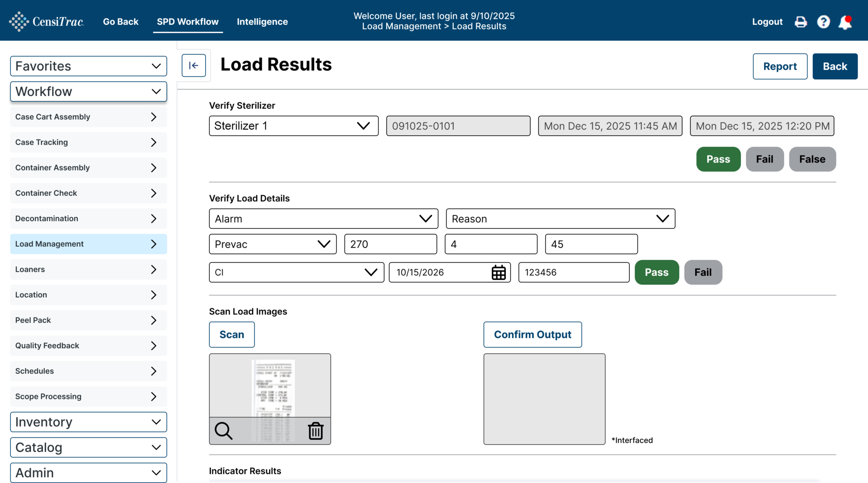Mark sterilizer result as False
Image resolution: width=868 pixels, height=483 pixels.
point(812,159)
